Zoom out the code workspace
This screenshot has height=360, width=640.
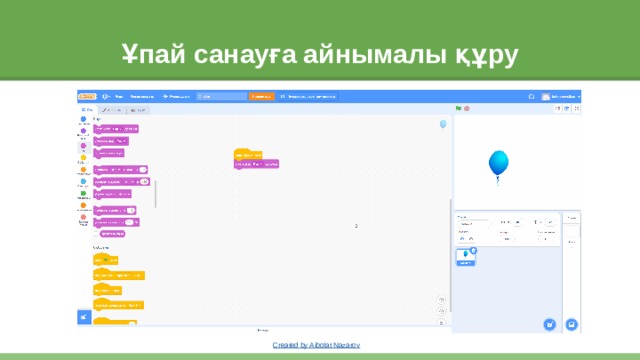(x=441, y=311)
